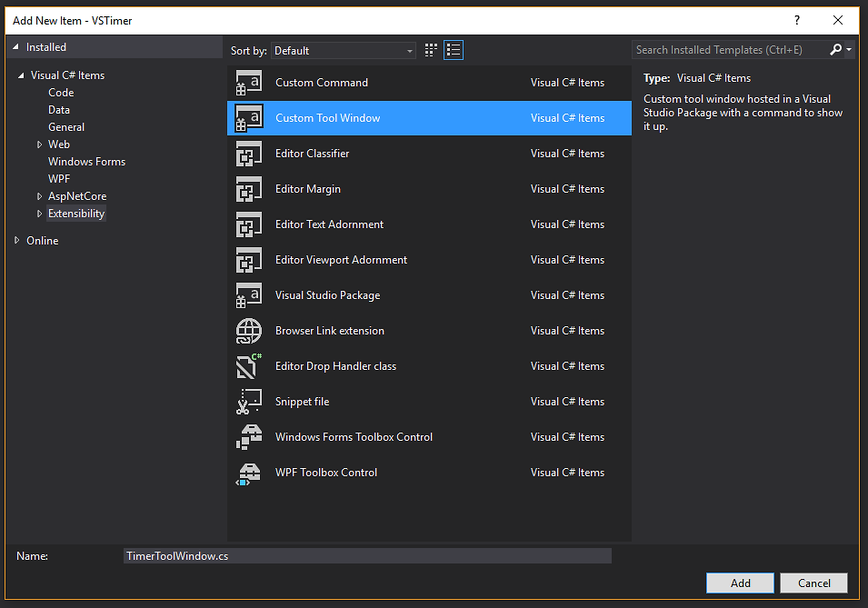This screenshot has width=868, height=608.
Task: Select the Visual Studio Package name
Action: pyautogui.click(x=328, y=295)
